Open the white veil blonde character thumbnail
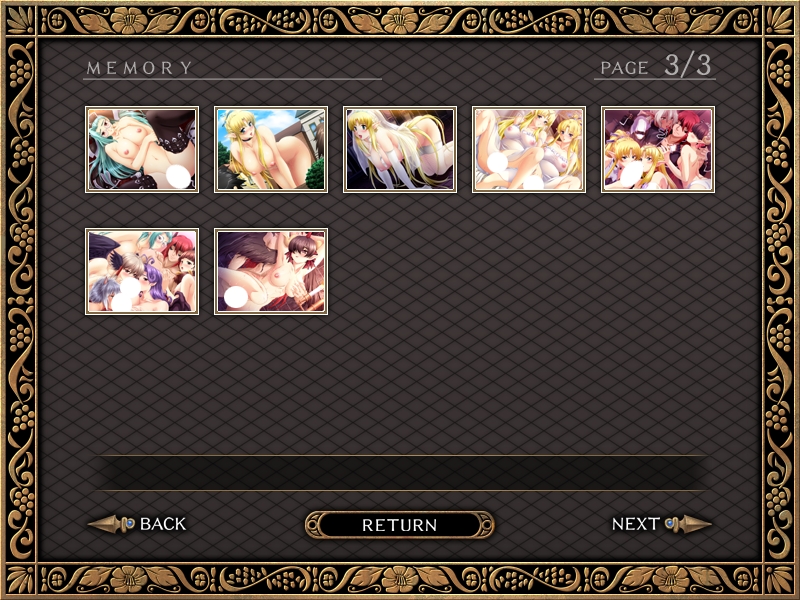The height and width of the screenshot is (600, 800). click(x=400, y=149)
